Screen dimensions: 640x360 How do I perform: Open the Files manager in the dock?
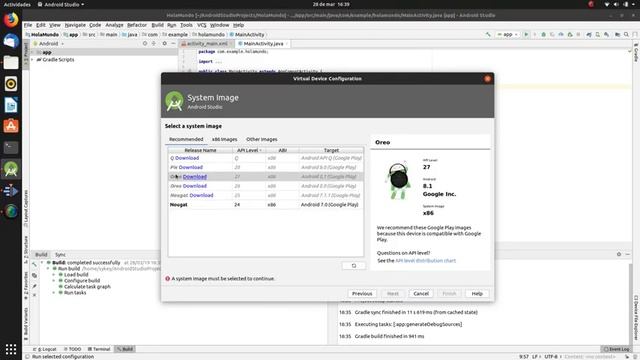(11, 62)
